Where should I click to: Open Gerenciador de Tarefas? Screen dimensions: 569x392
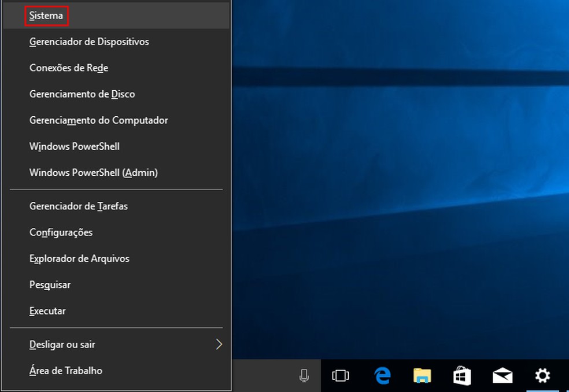pos(116,206)
